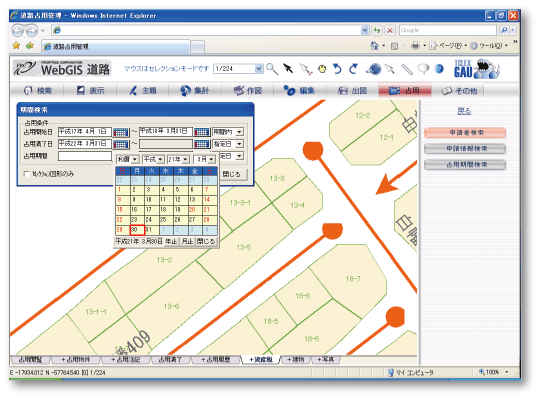Choose the black arrow selection tool
The height and width of the screenshot is (399, 540).
(x=288, y=69)
